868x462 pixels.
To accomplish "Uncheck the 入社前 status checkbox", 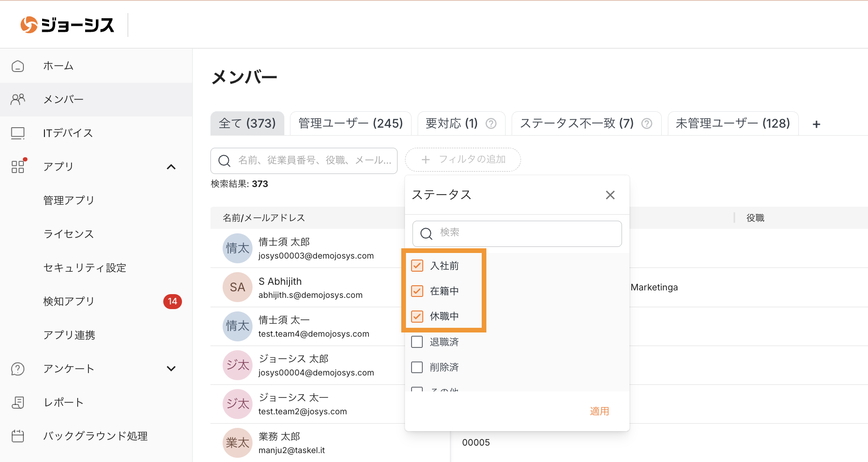I will (417, 266).
